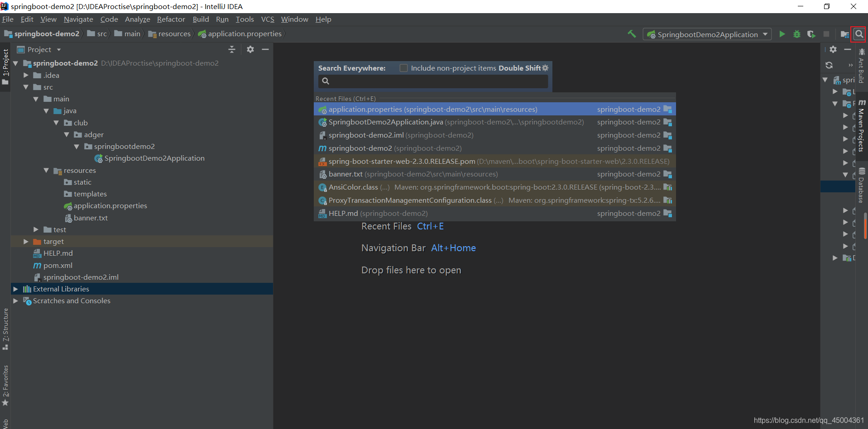Show more Maven toolbar actions chevron
868x429 pixels.
[850, 65]
